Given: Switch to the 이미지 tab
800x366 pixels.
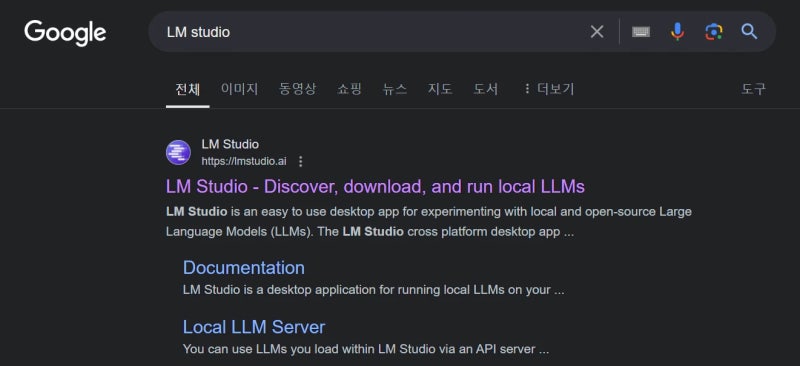Looking at the screenshot, I should pos(239,89).
